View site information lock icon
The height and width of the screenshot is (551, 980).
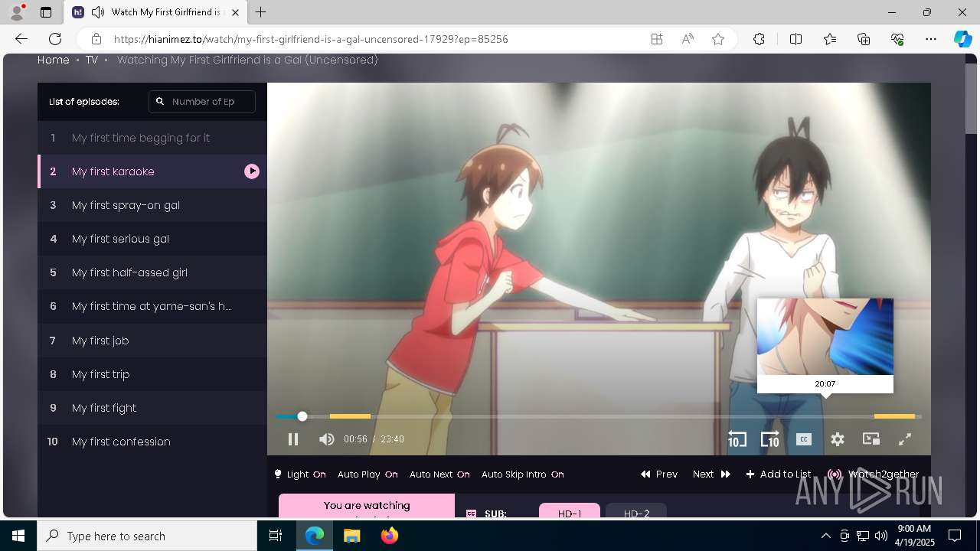(96, 39)
